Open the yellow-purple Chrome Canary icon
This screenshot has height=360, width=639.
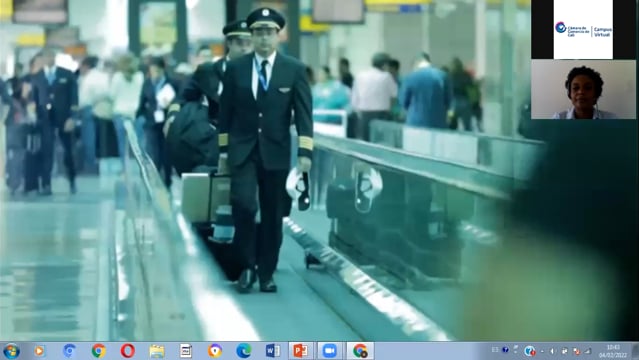[x=215, y=351]
